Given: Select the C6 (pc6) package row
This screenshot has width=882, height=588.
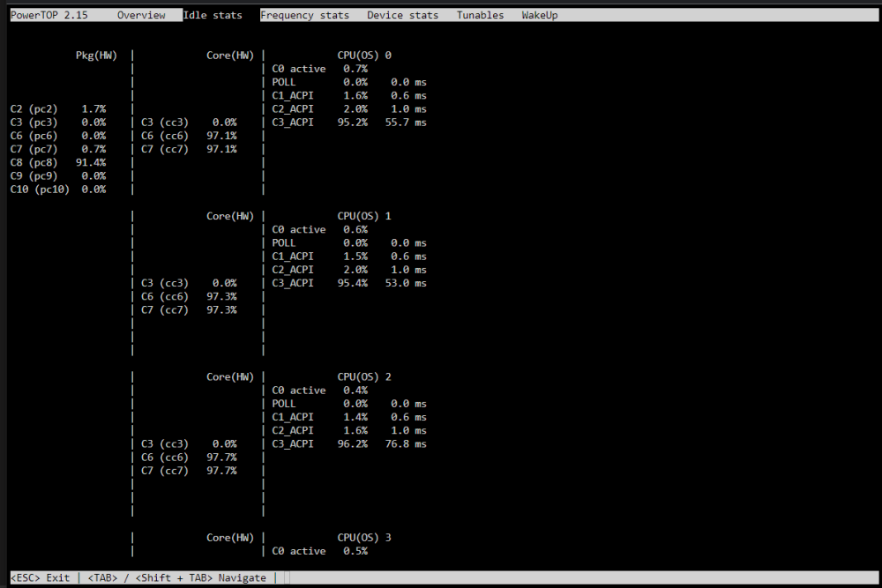Looking at the screenshot, I should tap(58, 136).
